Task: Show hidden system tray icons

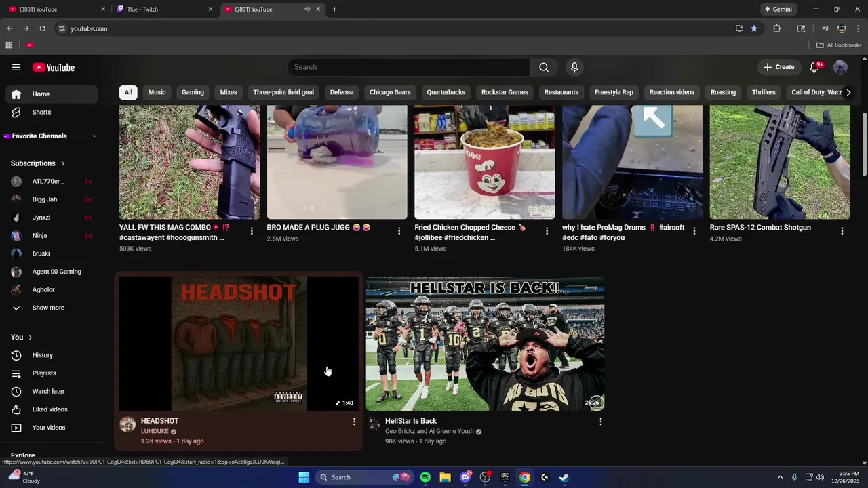Action: (x=780, y=477)
